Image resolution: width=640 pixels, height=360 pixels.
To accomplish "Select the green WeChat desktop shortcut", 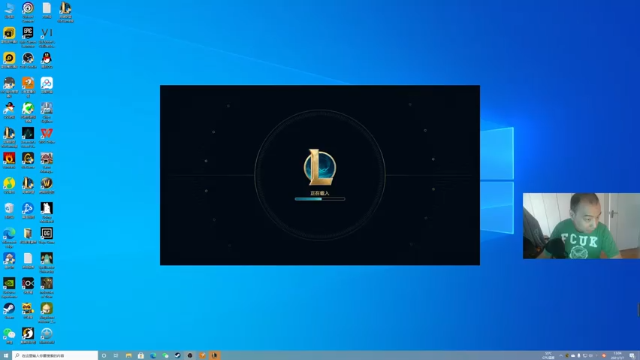I will 9,333.
